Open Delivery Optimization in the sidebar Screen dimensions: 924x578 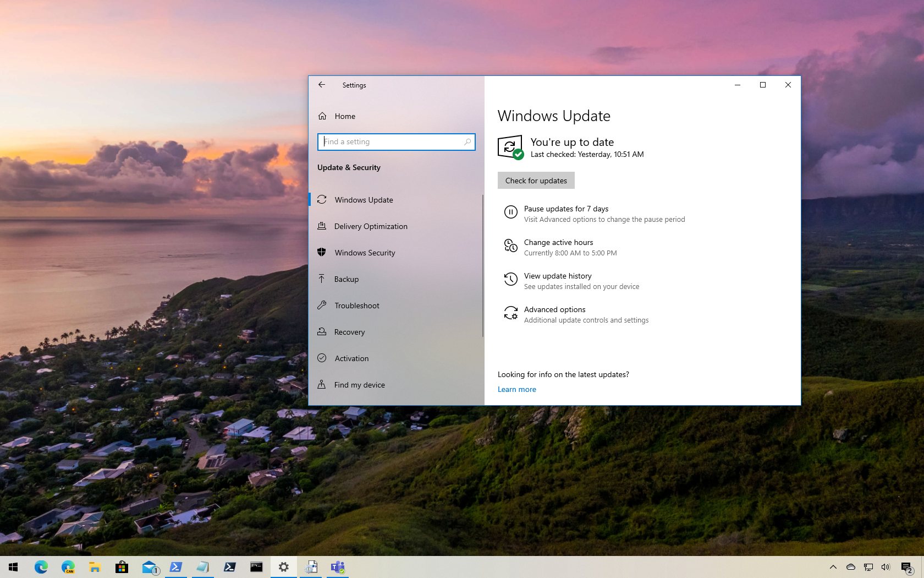[x=371, y=226]
